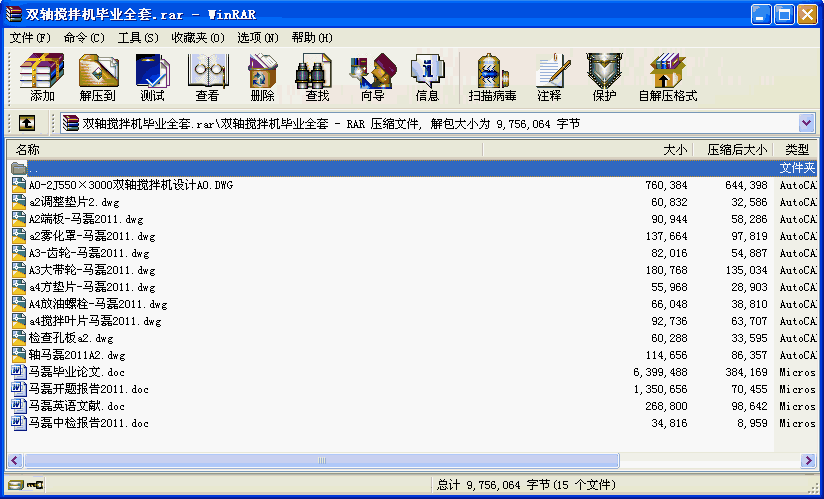Select file 马磊中检报告2011.doc
The height and width of the screenshot is (499, 824).
pos(88,423)
